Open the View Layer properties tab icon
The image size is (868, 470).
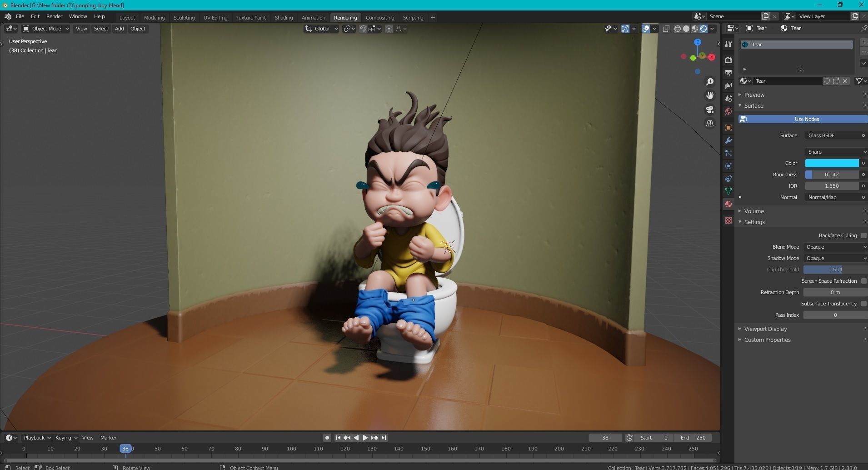pos(728,86)
